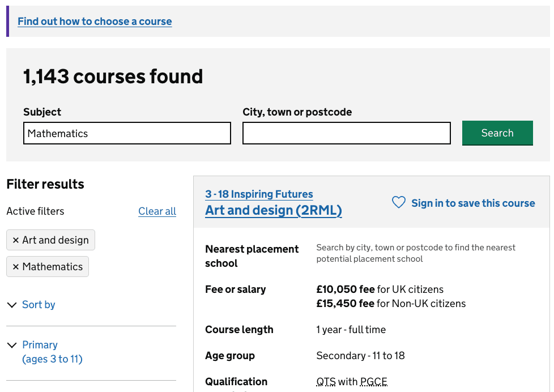Click the 'Age group' label
The image size is (554, 392).
coord(230,356)
